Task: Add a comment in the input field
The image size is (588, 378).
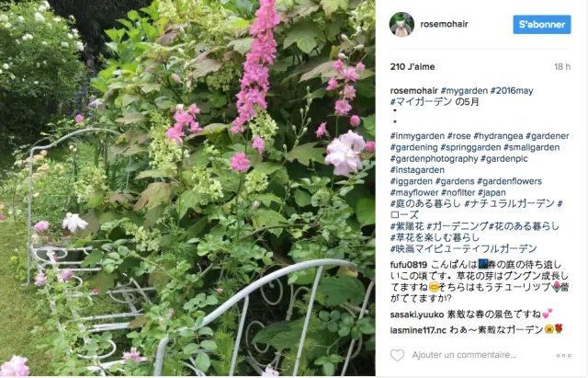Action: tap(464, 355)
